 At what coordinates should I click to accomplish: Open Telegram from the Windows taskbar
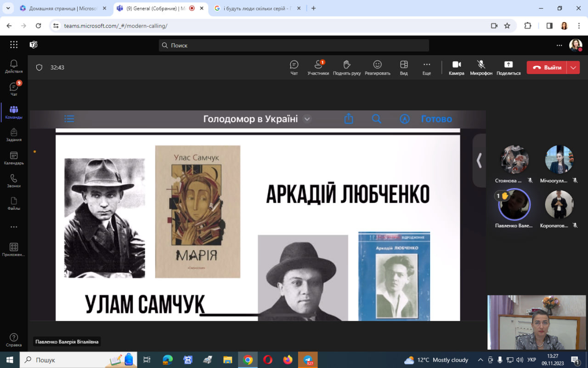[x=308, y=360]
